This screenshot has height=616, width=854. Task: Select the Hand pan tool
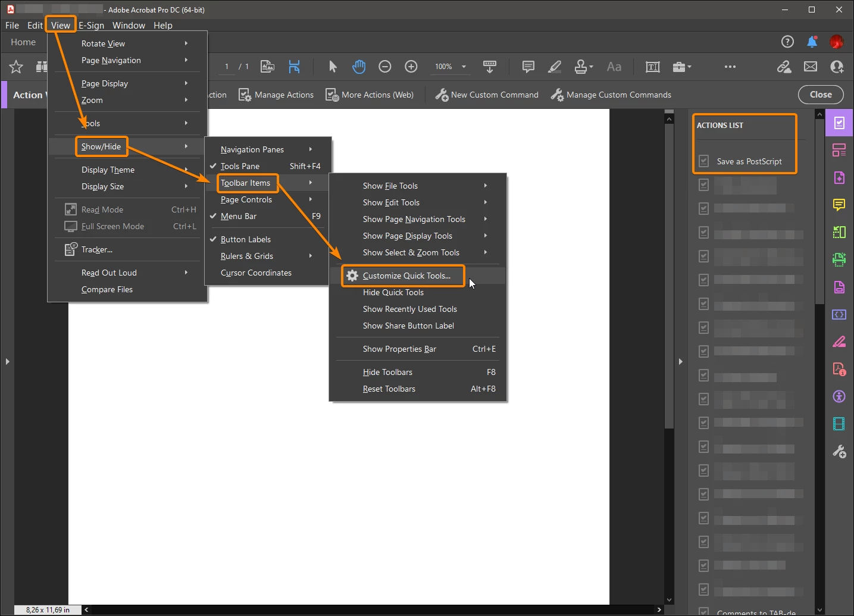tap(359, 67)
